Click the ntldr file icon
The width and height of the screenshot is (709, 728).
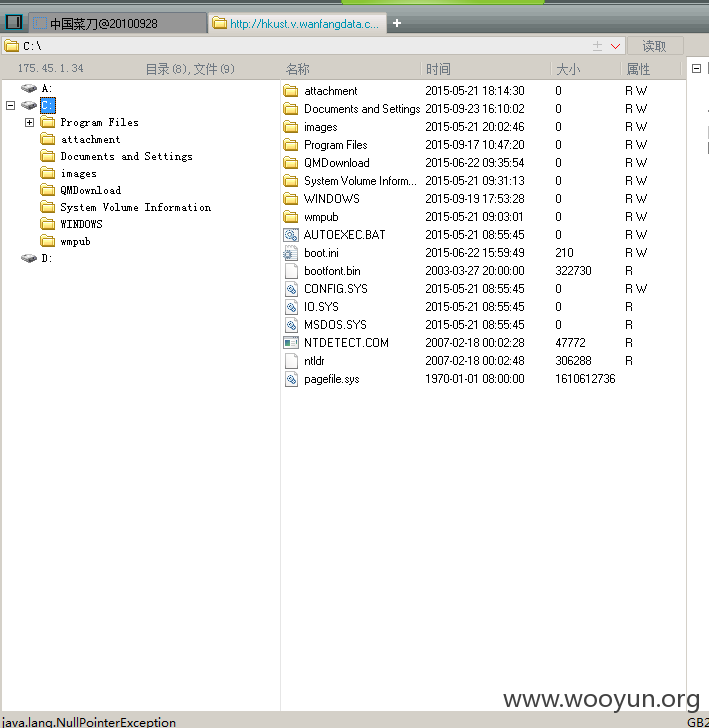pos(291,361)
